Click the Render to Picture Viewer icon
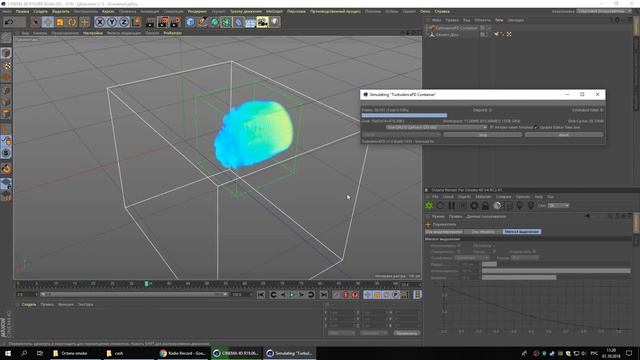This screenshot has height=360, width=640. (x=163, y=22)
